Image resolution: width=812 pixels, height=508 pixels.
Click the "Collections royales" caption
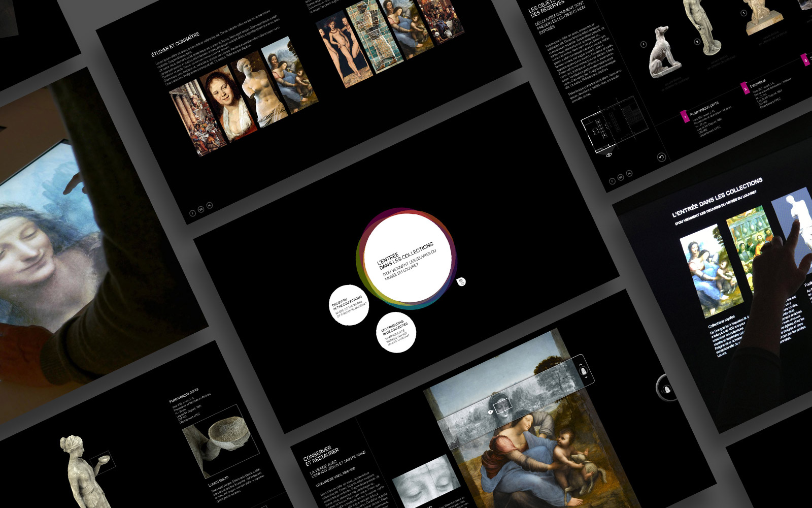click(x=721, y=322)
